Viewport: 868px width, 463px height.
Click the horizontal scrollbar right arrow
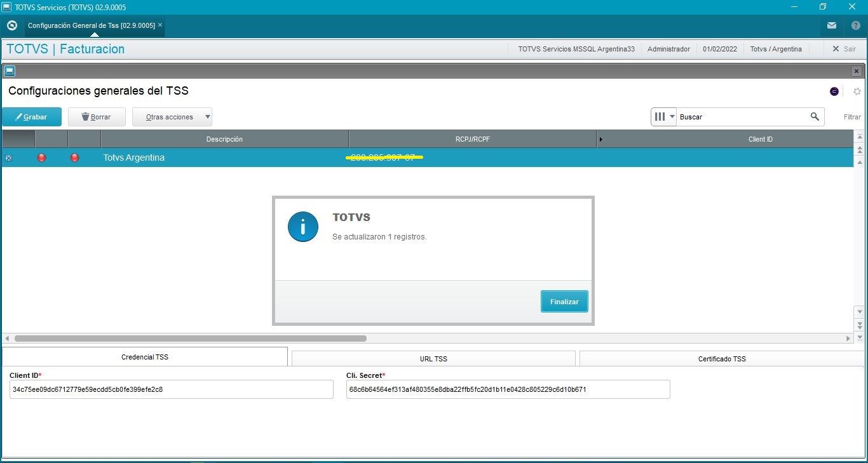coord(848,339)
